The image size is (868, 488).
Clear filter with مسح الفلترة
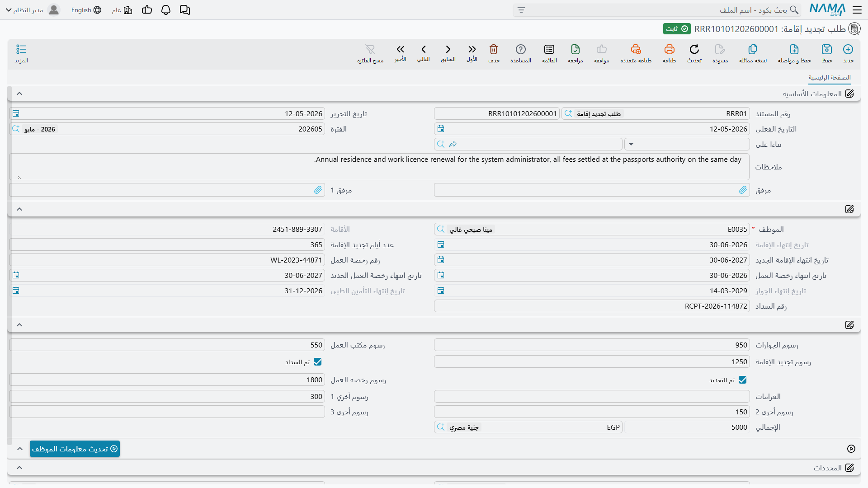click(x=370, y=53)
